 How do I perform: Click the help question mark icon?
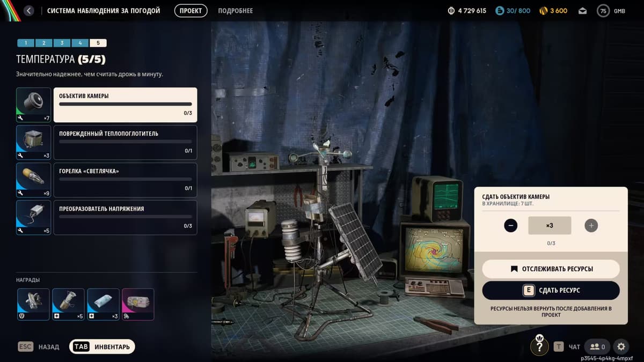tap(539, 346)
